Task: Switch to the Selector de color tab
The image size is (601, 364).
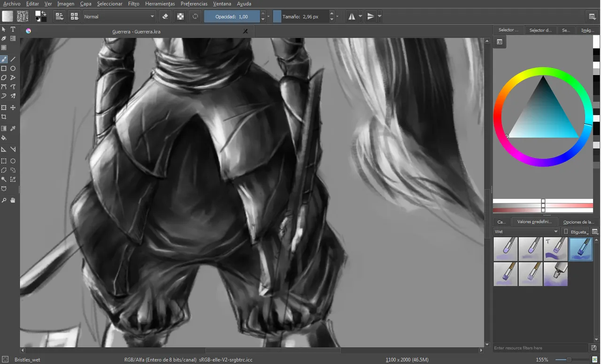Action: pyautogui.click(x=540, y=30)
